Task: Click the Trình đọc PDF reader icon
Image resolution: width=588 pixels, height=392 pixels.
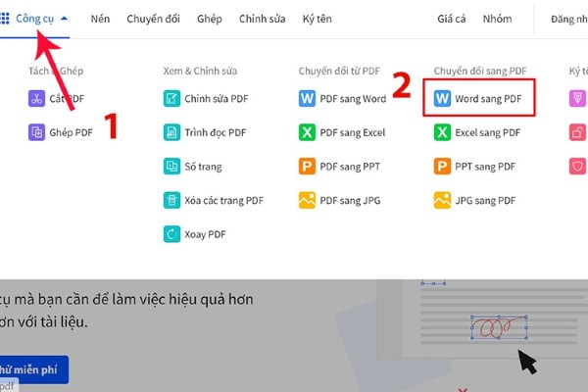Action: coord(171,132)
